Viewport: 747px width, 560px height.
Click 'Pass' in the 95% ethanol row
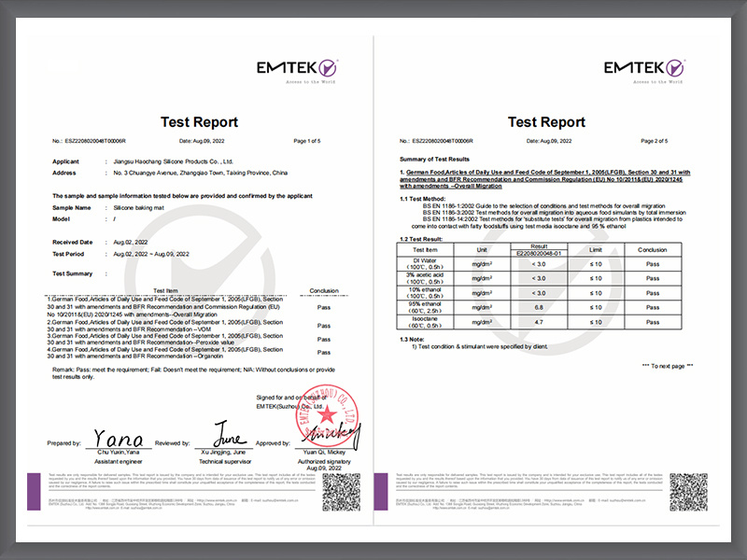point(653,307)
